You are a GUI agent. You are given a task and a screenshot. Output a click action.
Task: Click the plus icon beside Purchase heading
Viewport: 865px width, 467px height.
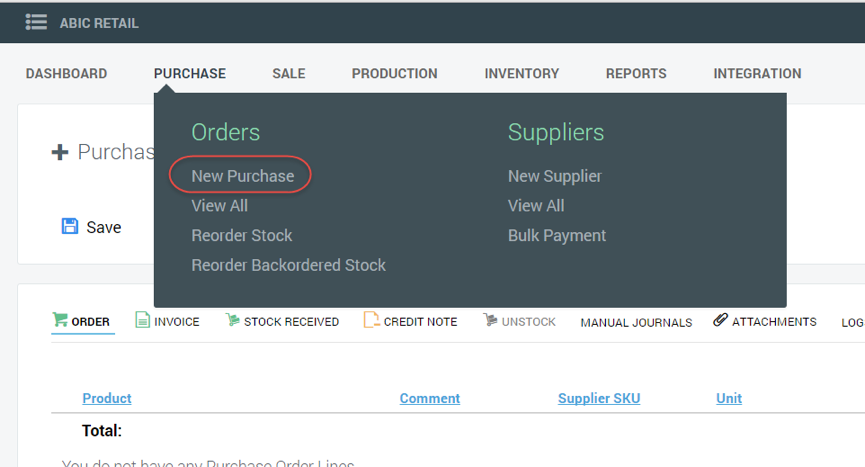coord(60,152)
